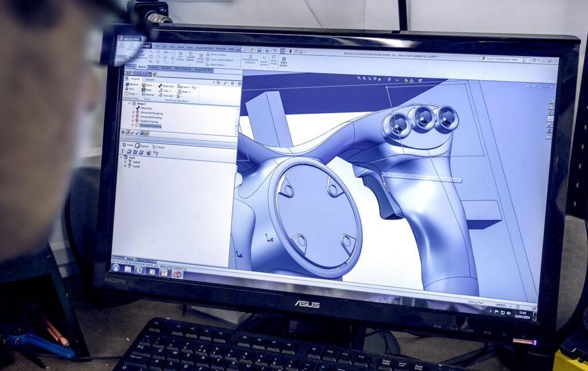Screen dimensions: 588x371
Task: Click the Repair Sketch button
Action: (264, 60)
